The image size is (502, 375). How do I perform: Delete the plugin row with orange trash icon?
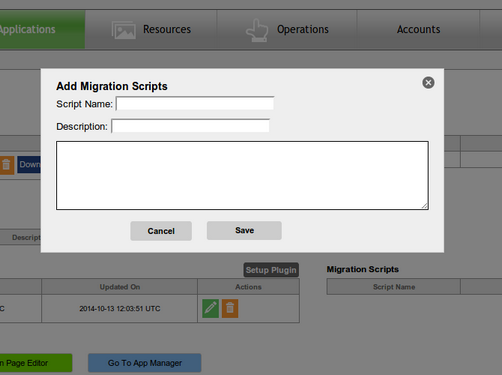[230, 308]
